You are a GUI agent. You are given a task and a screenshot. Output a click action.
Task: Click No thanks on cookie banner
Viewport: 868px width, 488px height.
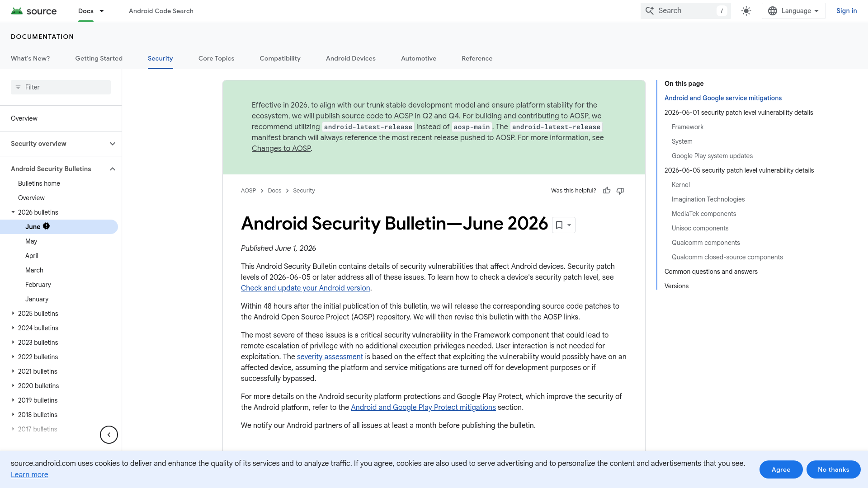pos(833,469)
